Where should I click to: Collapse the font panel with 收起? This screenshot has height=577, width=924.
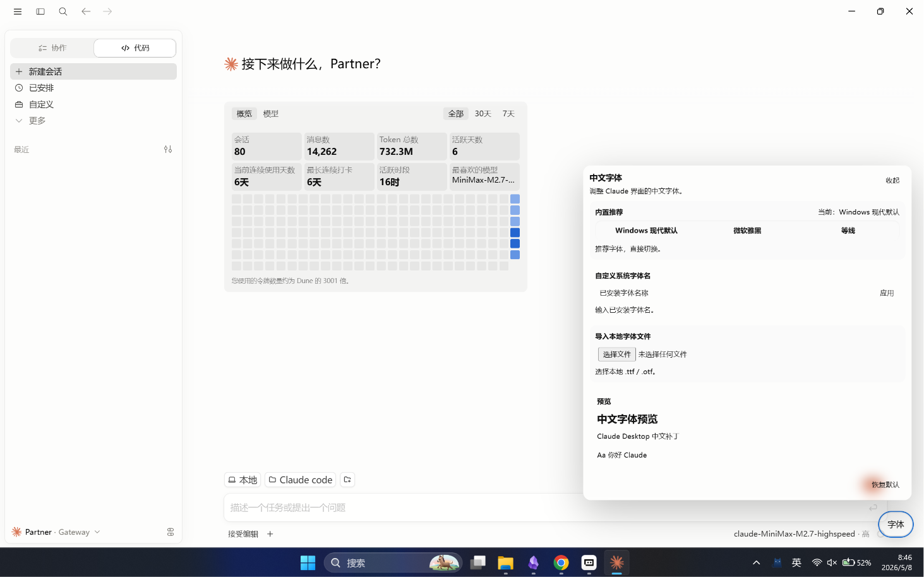[892, 180]
